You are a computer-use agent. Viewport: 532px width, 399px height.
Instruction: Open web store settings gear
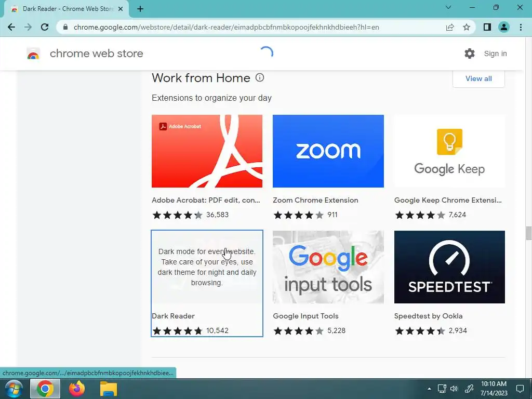pos(470,54)
